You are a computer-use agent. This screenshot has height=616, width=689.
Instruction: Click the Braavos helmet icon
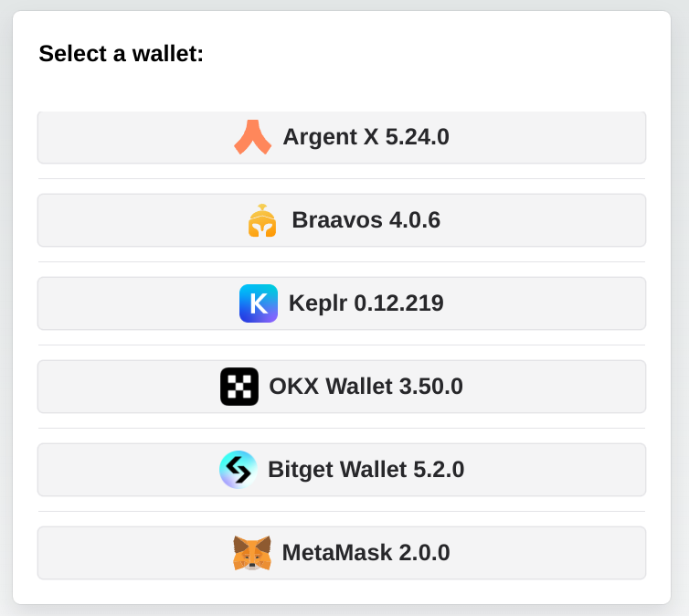(262, 220)
